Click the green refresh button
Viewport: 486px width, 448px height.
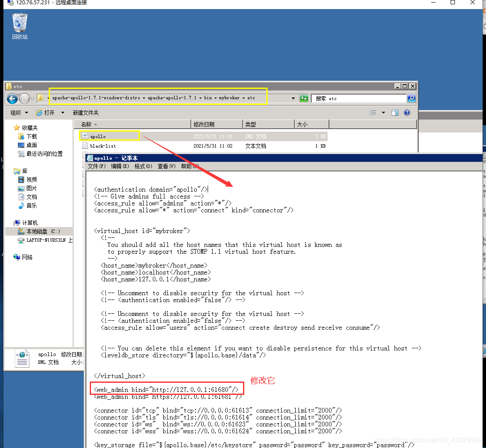[304, 98]
